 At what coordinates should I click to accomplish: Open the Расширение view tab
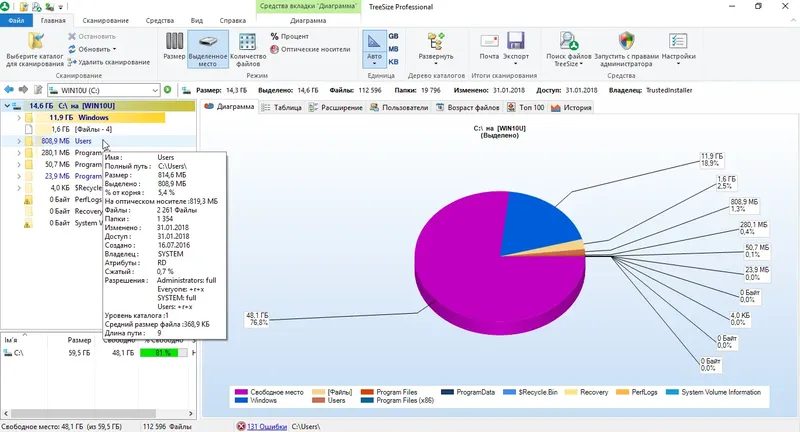(336, 108)
